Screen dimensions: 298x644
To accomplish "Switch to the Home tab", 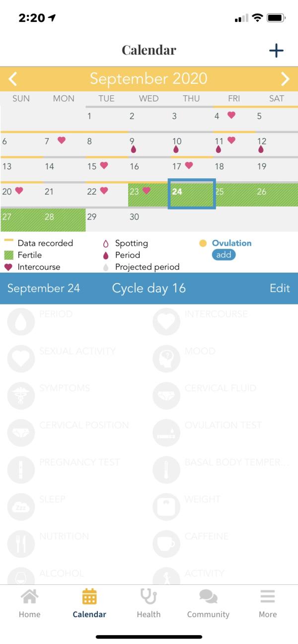I will pos(29,603).
